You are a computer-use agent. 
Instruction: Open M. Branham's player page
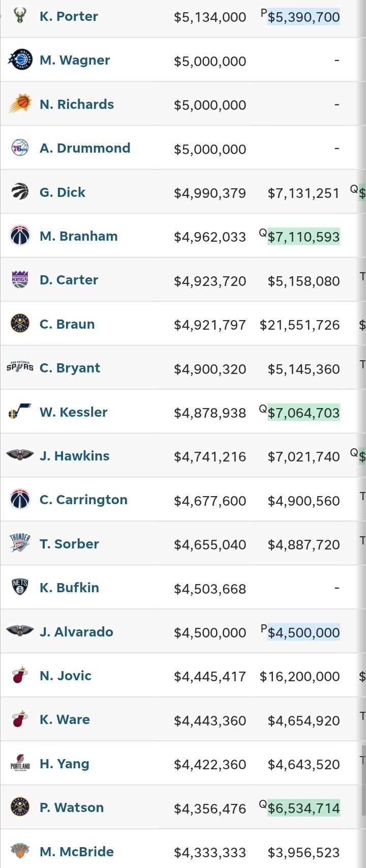point(78,236)
